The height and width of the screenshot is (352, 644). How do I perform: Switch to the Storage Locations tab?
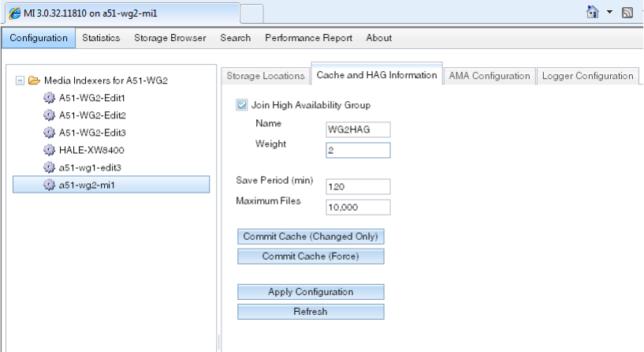coord(265,76)
